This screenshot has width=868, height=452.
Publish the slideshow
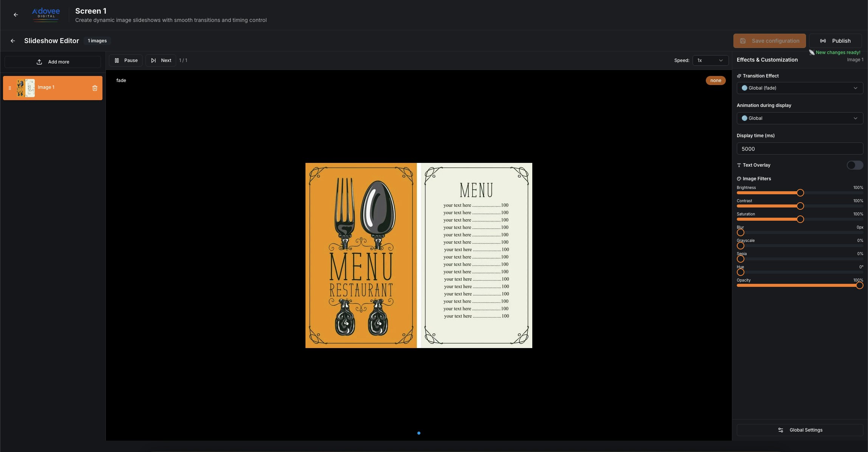[835, 40]
